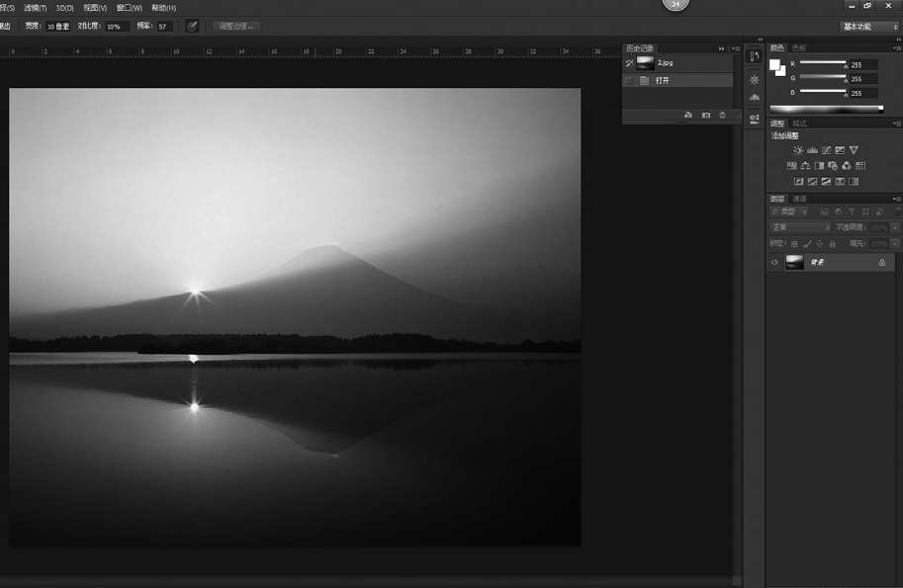Add a Brightness/Contrast adjustment layer
Screen dimensions: 903x588
click(x=798, y=150)
